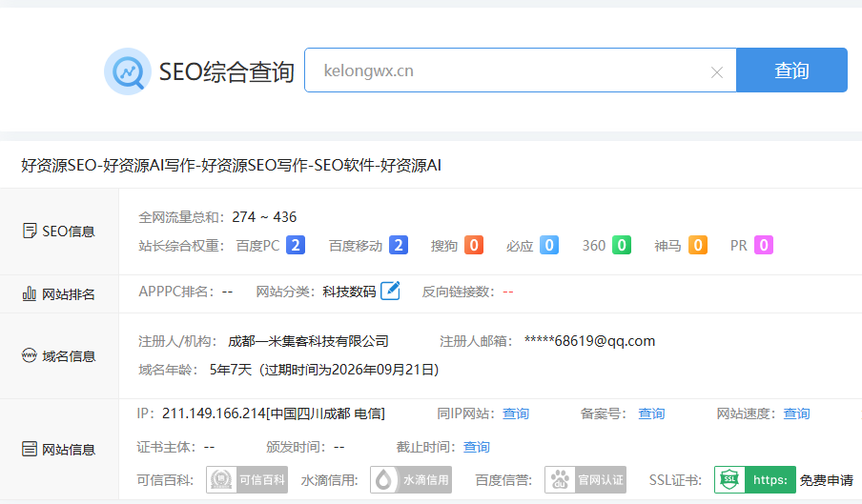This screenshot has width=862, height=504.
Task: Open 同IP网站 查询 link
Action: (x=516, y=413)
